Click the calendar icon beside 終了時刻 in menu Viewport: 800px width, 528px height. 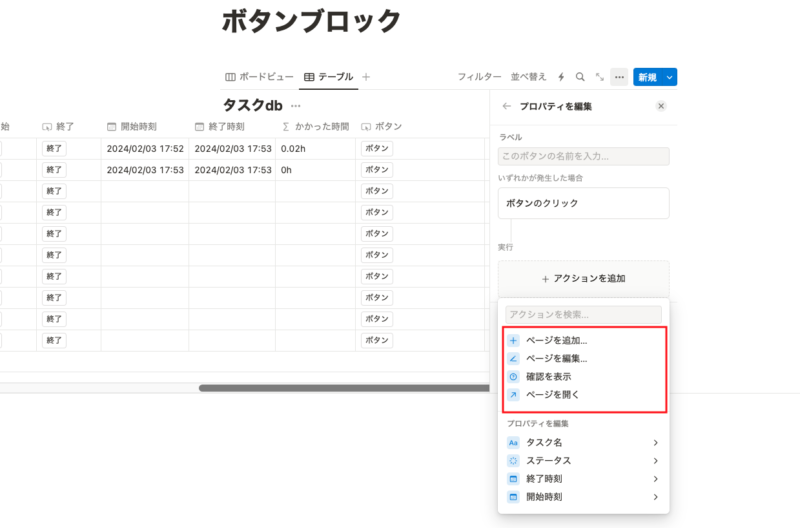(x=513, y=479)
